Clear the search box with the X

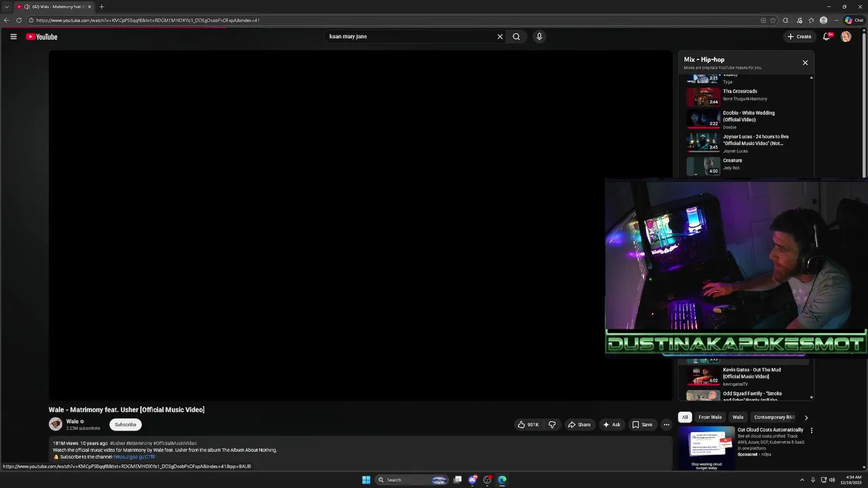(x=500, y=37)
